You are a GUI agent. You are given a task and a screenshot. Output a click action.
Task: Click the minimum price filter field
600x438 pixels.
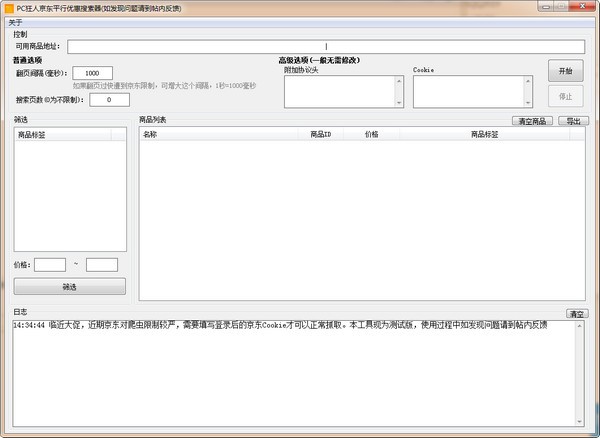click(50, 265)
